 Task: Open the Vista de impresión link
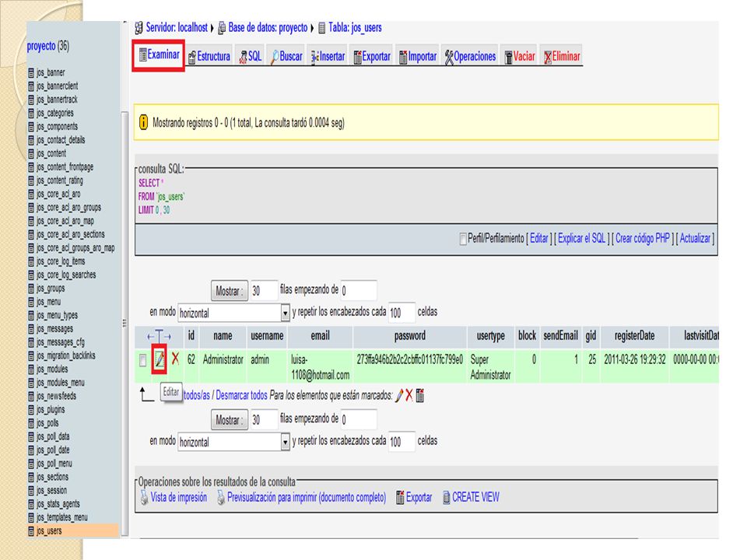click(179, 498)
